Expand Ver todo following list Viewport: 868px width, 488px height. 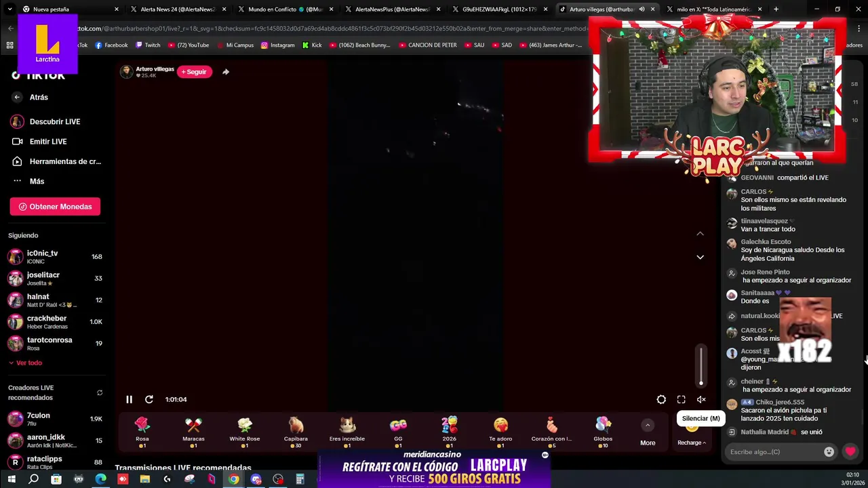25,363
